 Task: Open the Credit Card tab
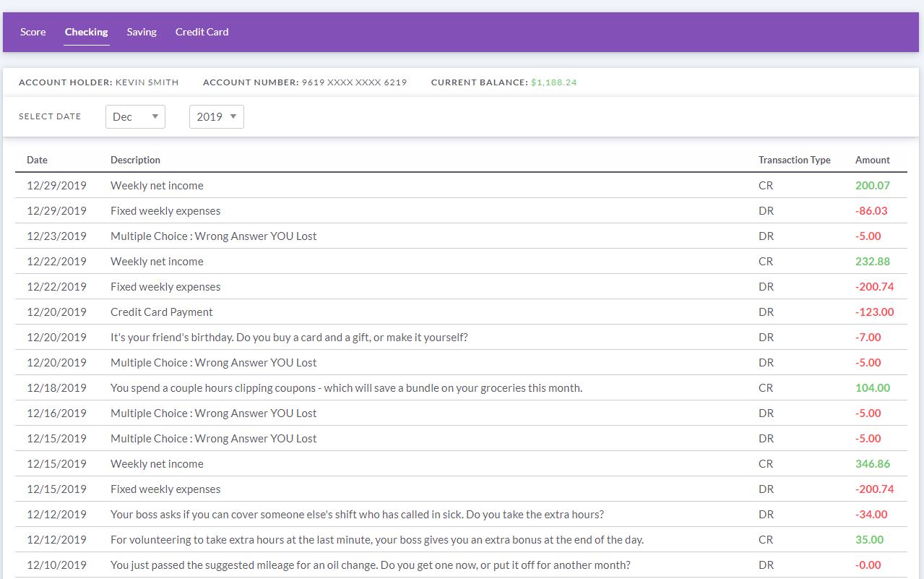point(202,32)
